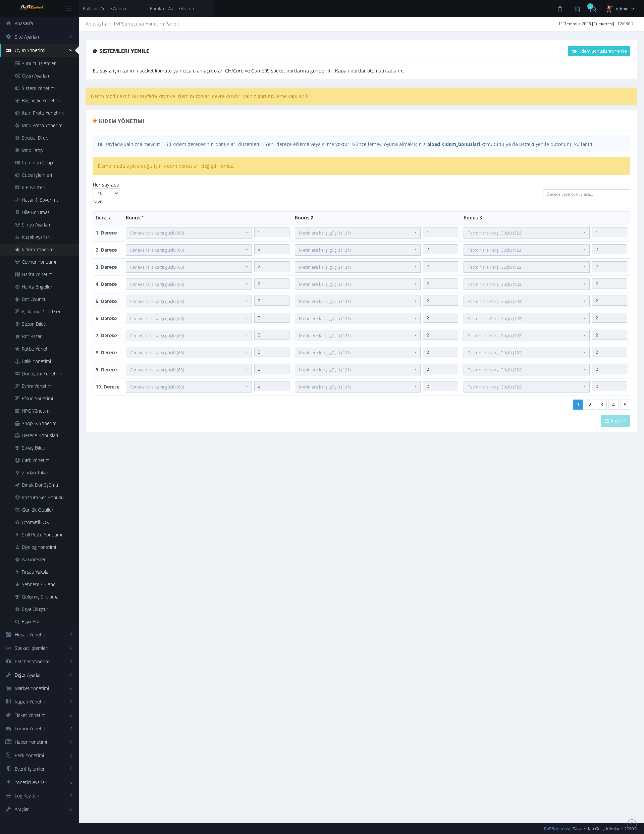Click the Balık Yönetimi anchor icon
Image resolution: width=644 pixels, height=834 pixels.
tap(17, 361)
